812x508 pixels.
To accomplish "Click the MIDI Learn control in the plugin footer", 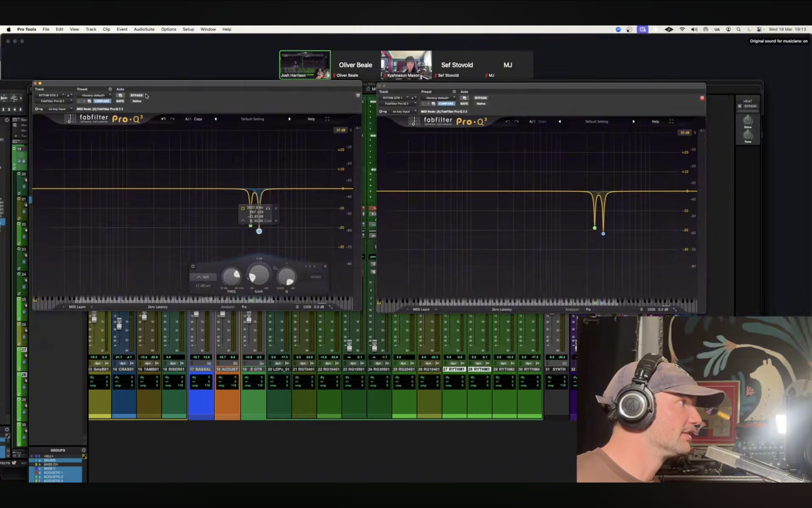I will [x=77, y=307].
